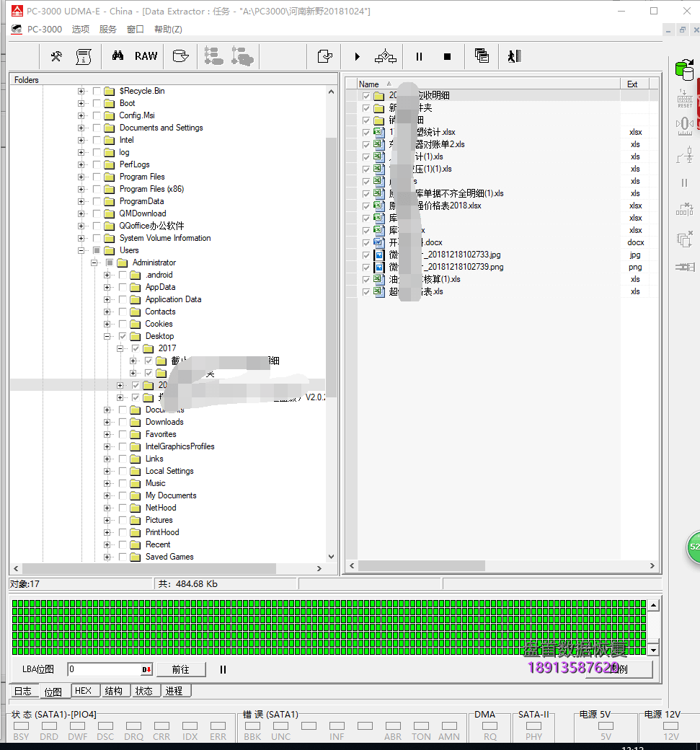Screen dimensions: 700x750
Task: Click the drive image toolbar icon
Action: click(x=180, y=56)
